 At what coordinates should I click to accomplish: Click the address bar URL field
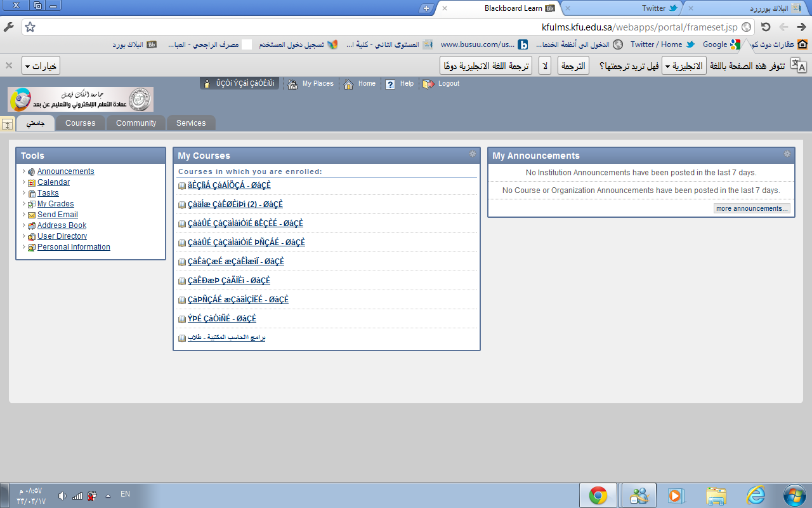coord(381,27)
